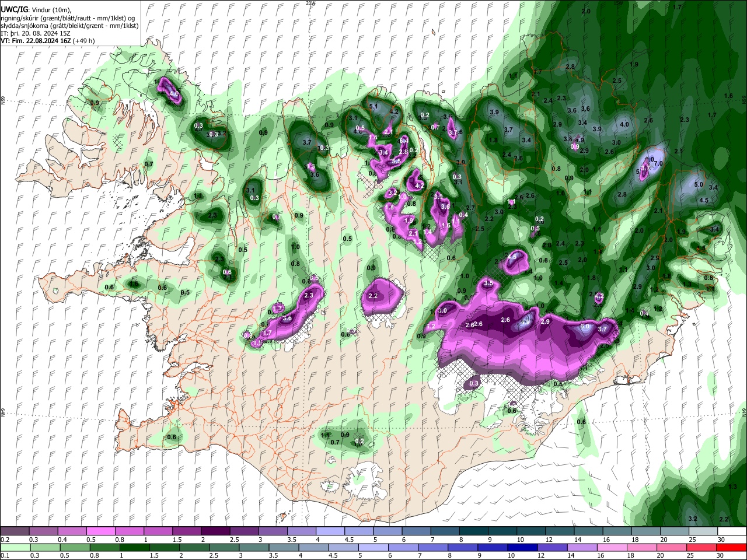Pick the grey-blue 3.5 rain legend swatch
Image resolution: width=747 pixels, height=560 pixels.
284,547
